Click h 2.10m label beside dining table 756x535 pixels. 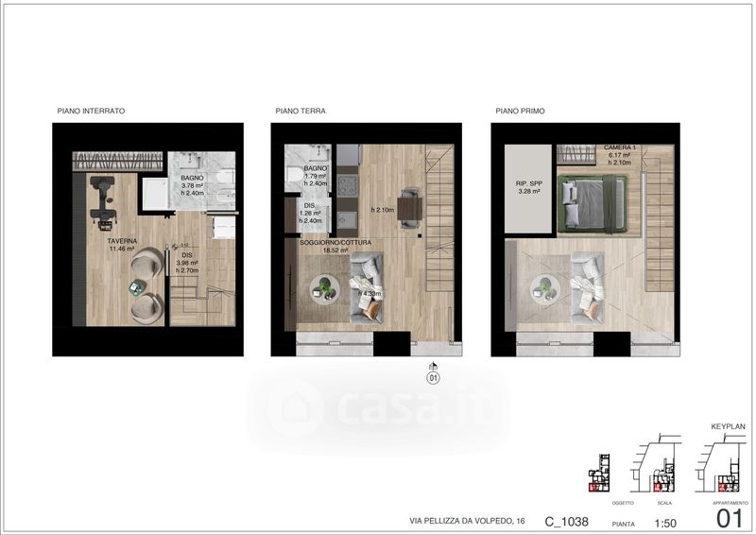383,210
